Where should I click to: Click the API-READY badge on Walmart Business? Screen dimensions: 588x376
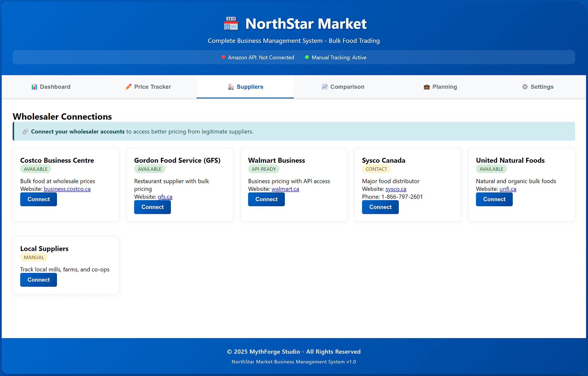pyautogui.click(x=264, y=169)
